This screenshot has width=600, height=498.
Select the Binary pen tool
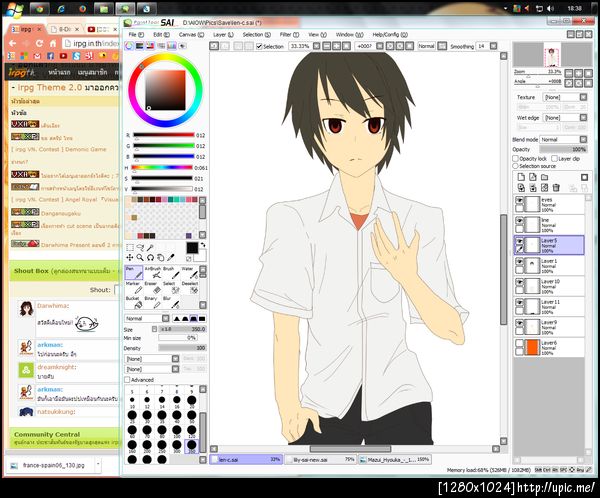click(x=153, y=302)
